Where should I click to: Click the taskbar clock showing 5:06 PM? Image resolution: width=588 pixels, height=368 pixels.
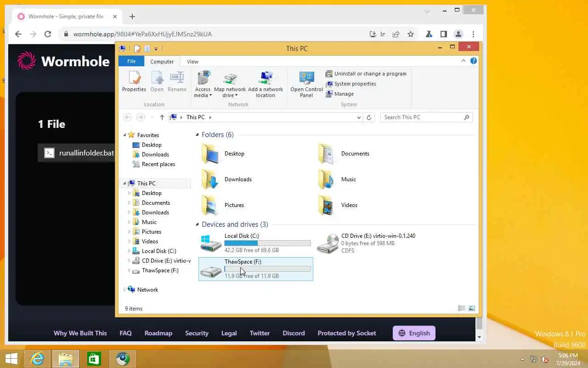pos(568,359)
